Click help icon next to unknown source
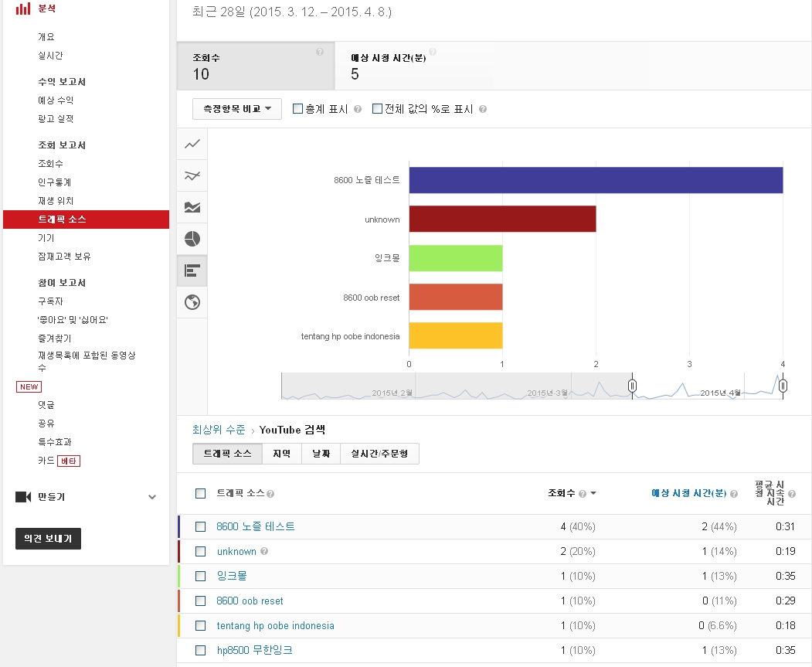Image resolution: width=812 pixels, height=667 pixels. (264, 552)
